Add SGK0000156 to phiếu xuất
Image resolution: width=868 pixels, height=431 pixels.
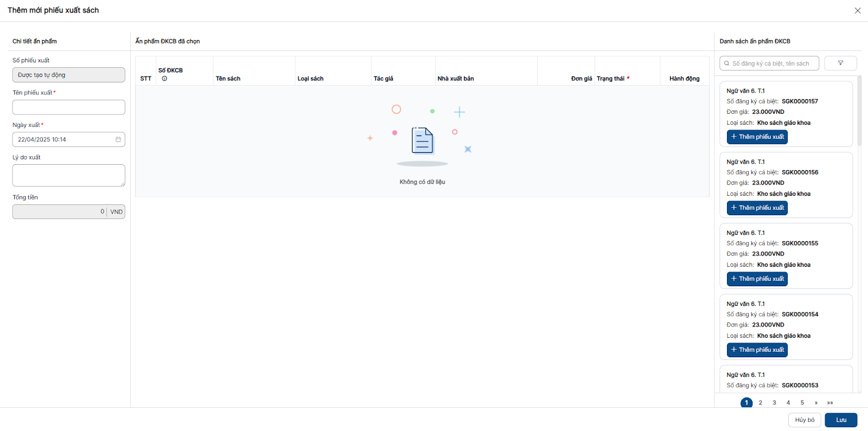tap(757, 208)
